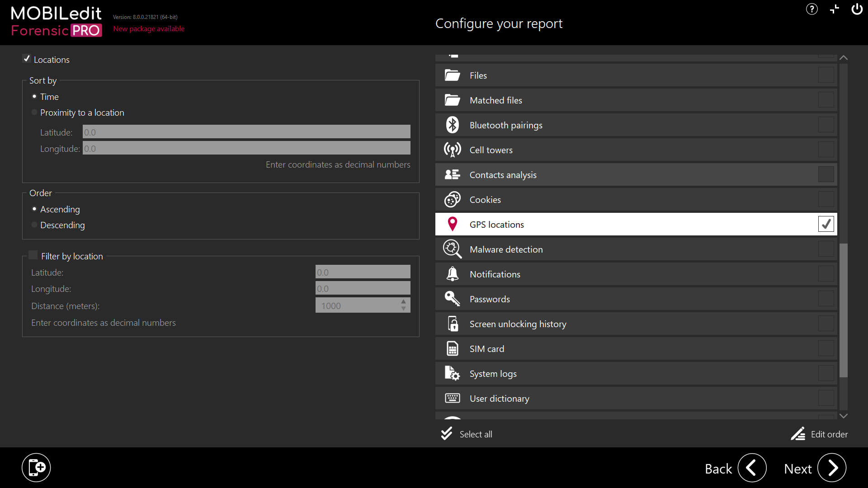Click the Cell towers antenna icon
Screen dimensions: 868x488
click(452, 150)
